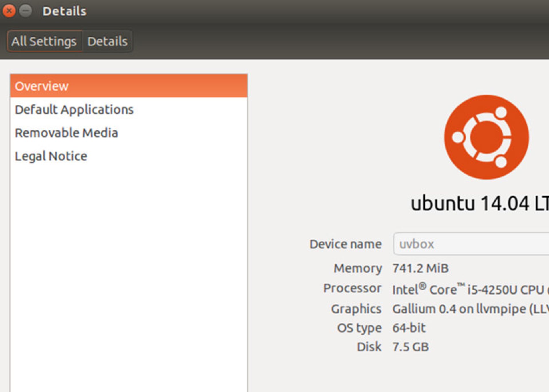The image size is (549, 392).
Task: Click the Ubuntu logo icon
Action: 486,137
